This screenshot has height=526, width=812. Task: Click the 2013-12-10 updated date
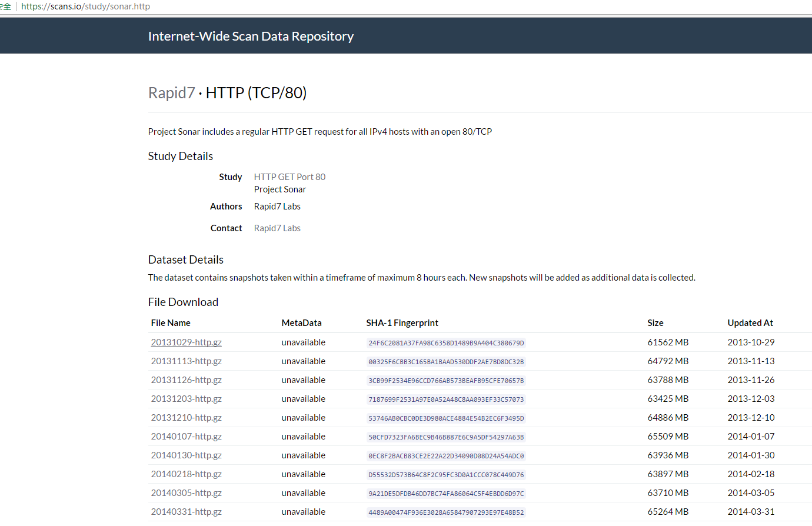751,417
